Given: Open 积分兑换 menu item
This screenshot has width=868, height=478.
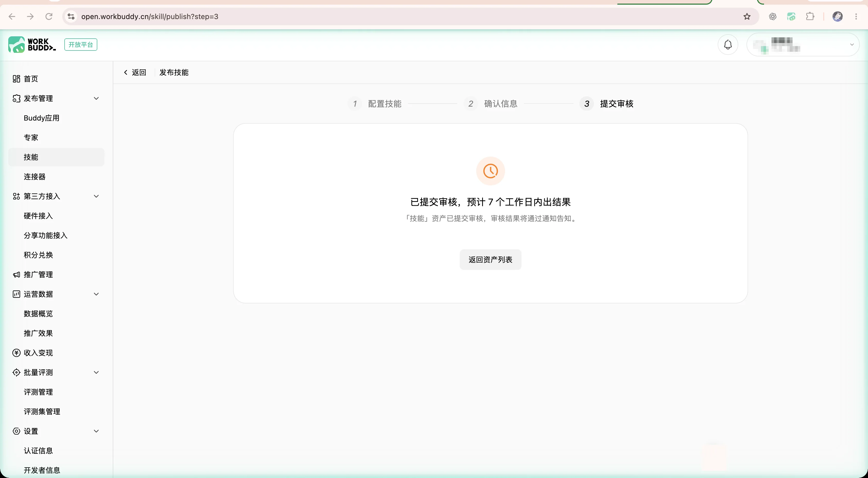Looking at the screenshot, I should pyautogui.click(x=56, y=255).
